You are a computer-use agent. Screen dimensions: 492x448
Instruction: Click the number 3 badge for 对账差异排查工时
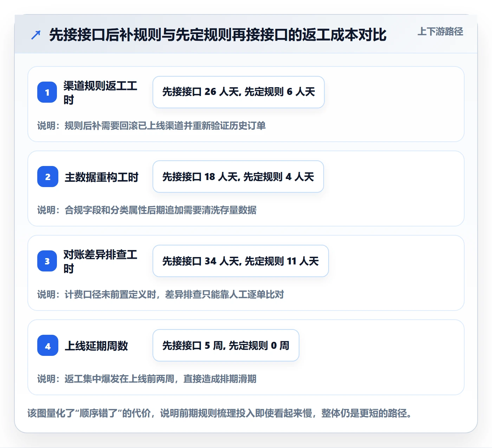tap(47, 261)
